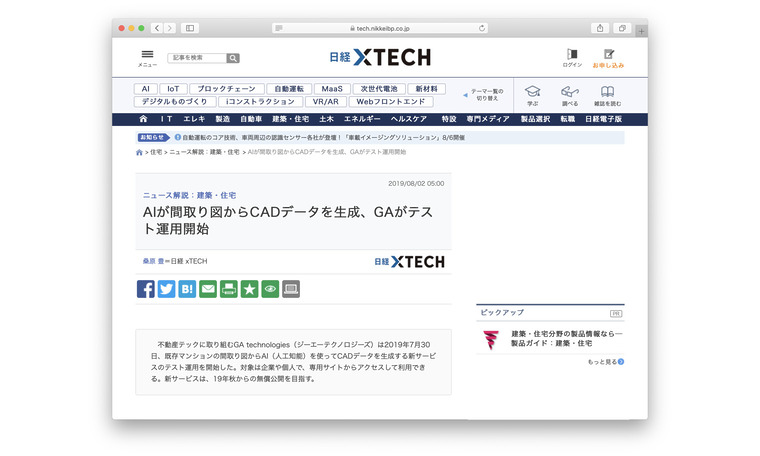Click the green email share icon

click(x=208, y=289)
